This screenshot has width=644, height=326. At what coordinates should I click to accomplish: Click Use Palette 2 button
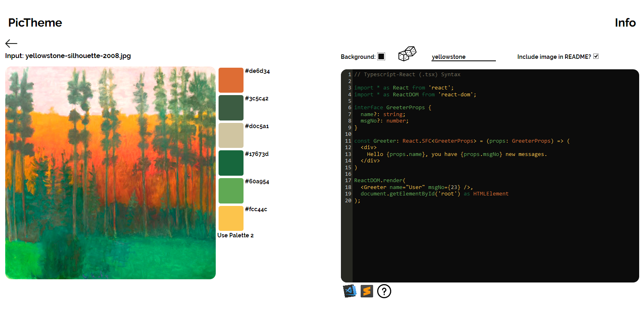pyautogui.click(x=235, y=235)
